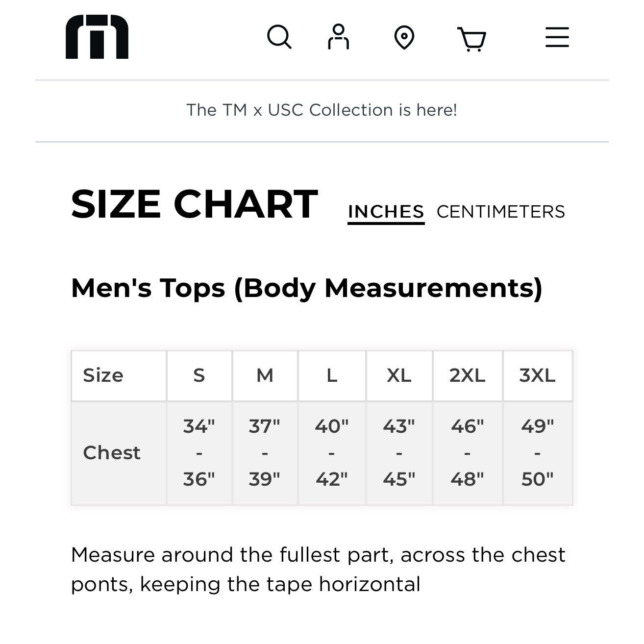The image size is (644, 644).
Task: Select the 2XL size column header
Action: pyautogui.click(x=468, y=376)
